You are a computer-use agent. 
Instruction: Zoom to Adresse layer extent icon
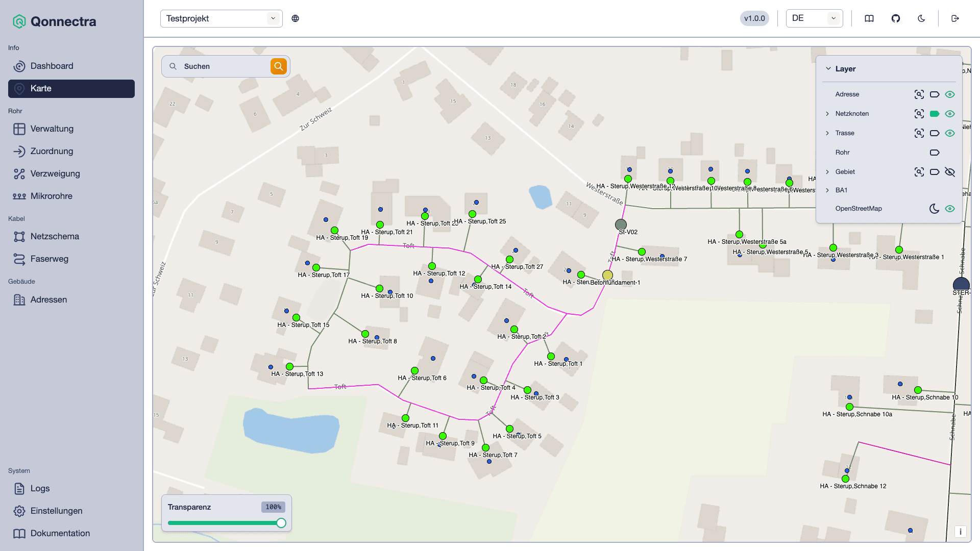(919, 94)
